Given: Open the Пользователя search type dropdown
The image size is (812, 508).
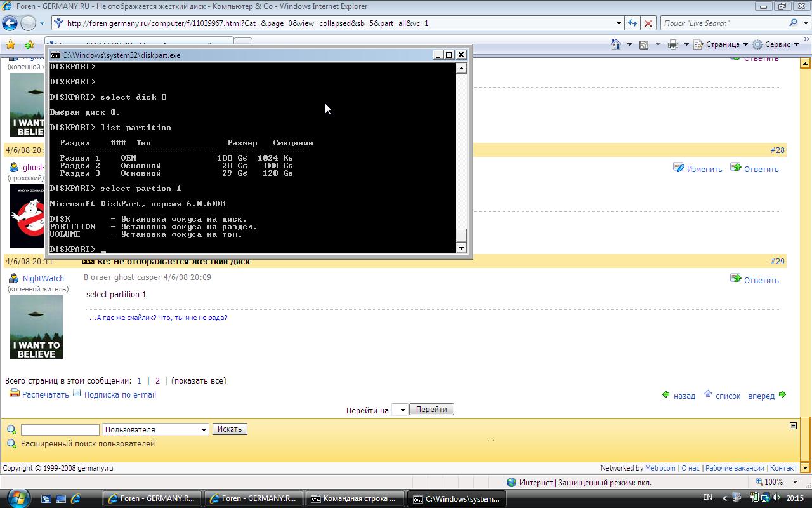Looking at the screenshot, I should 156,430.
